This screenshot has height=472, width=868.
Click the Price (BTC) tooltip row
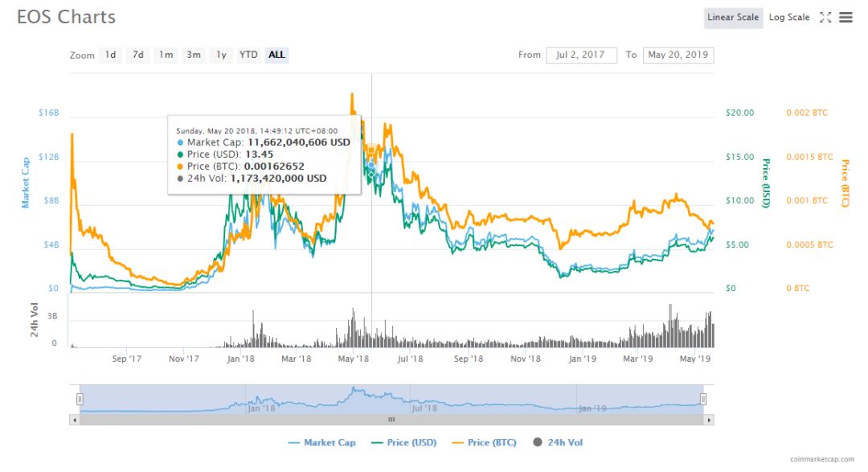pos(240,166)
